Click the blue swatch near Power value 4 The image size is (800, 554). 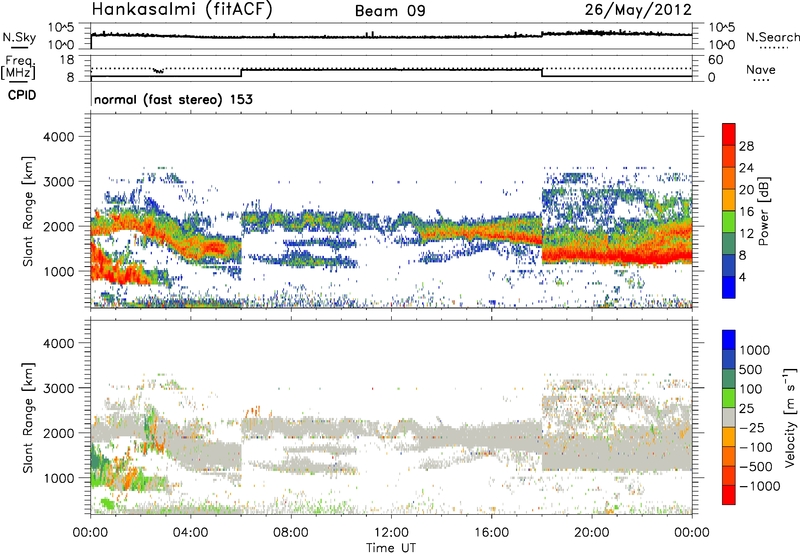[729, 287]
